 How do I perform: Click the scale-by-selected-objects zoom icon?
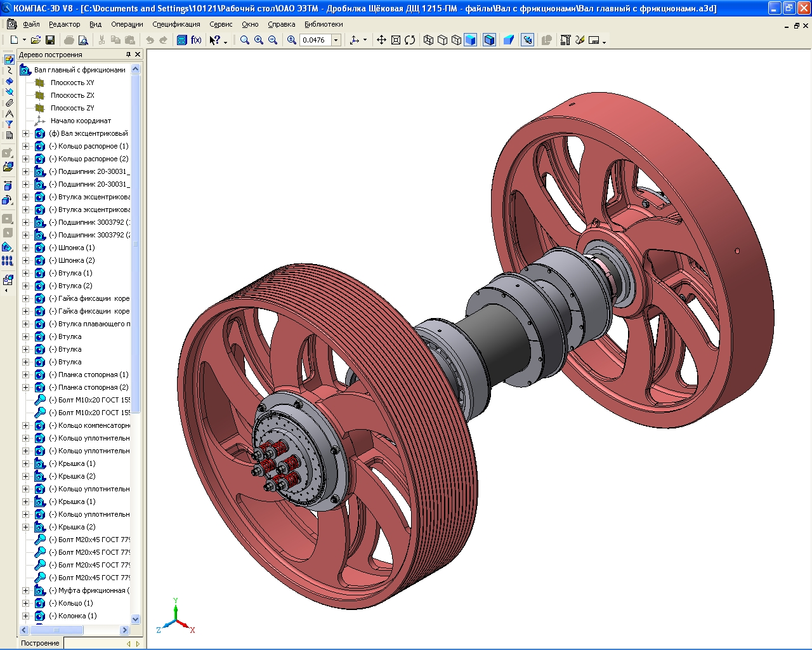pyautogui.click(x=292, y=40)
